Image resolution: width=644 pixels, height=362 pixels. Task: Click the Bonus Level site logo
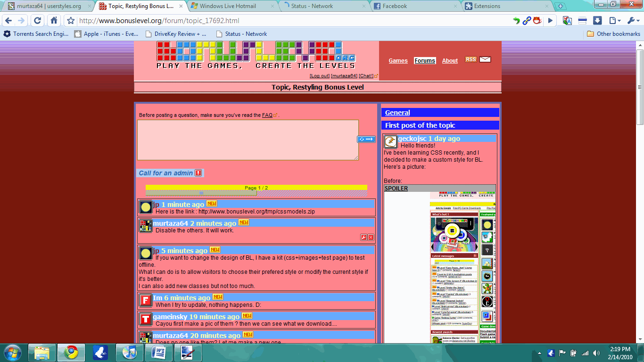(256, 55)
